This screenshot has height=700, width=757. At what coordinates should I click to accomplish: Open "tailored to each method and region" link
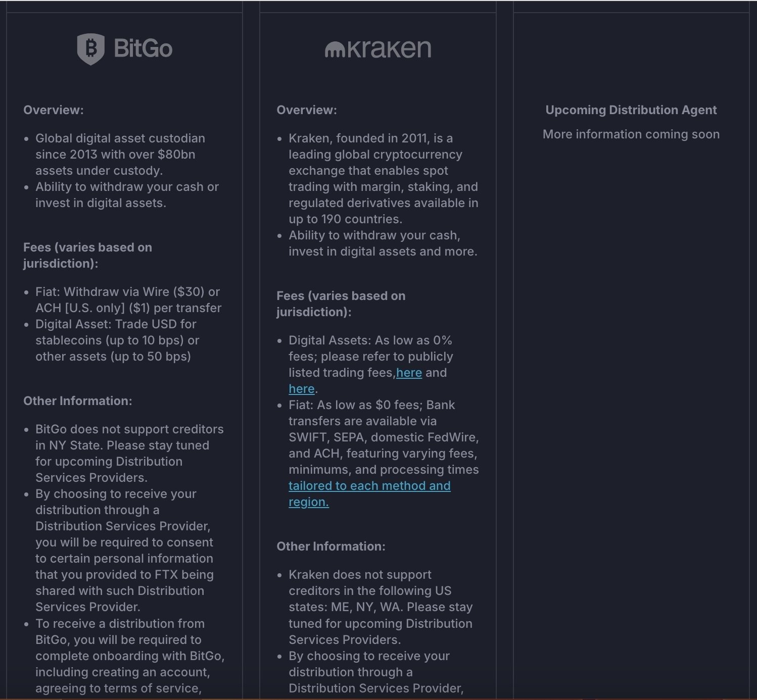pyautogui.click(x=369, y=486)
